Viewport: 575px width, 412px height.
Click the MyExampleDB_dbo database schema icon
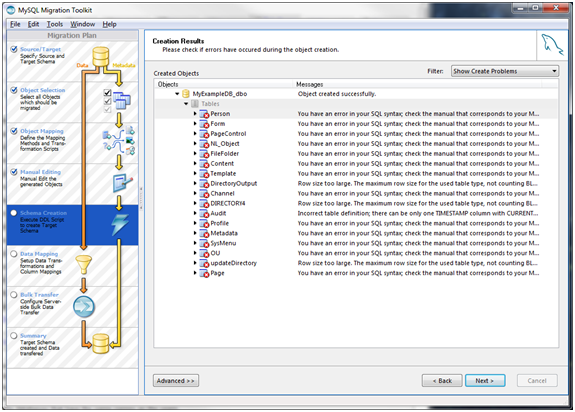186,94
